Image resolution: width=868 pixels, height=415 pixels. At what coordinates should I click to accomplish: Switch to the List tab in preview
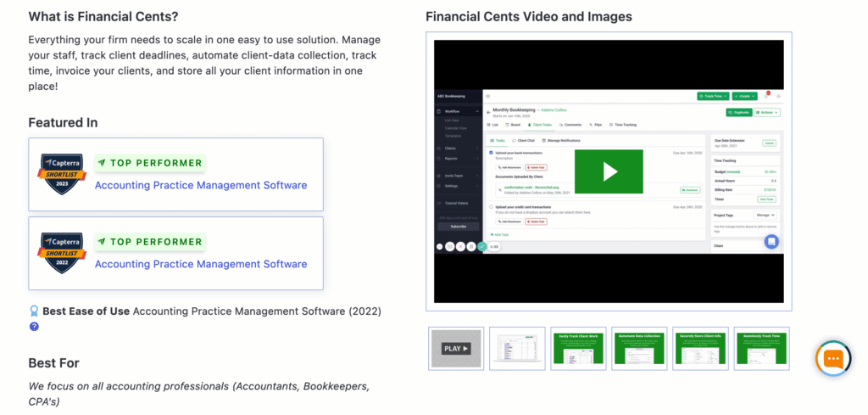pos(492,125)
